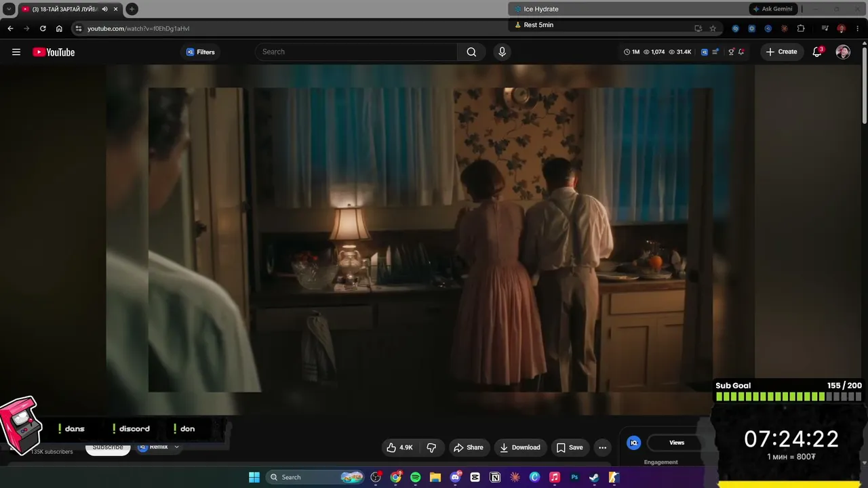The height and width of the screenshot is (488, 868).
Task: Focus the YouTube search field
Action: pyautogui.click(x=357, y=52)
